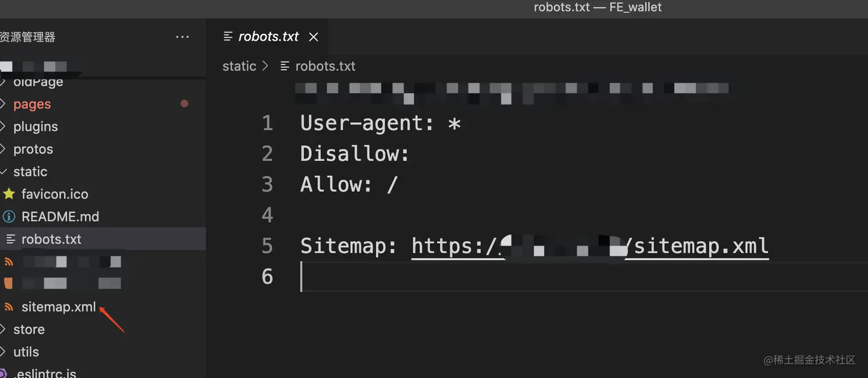The image size is (868, 378).
Task: Click the text-file icon beside robots.txt in explorer
Action: 10,239
